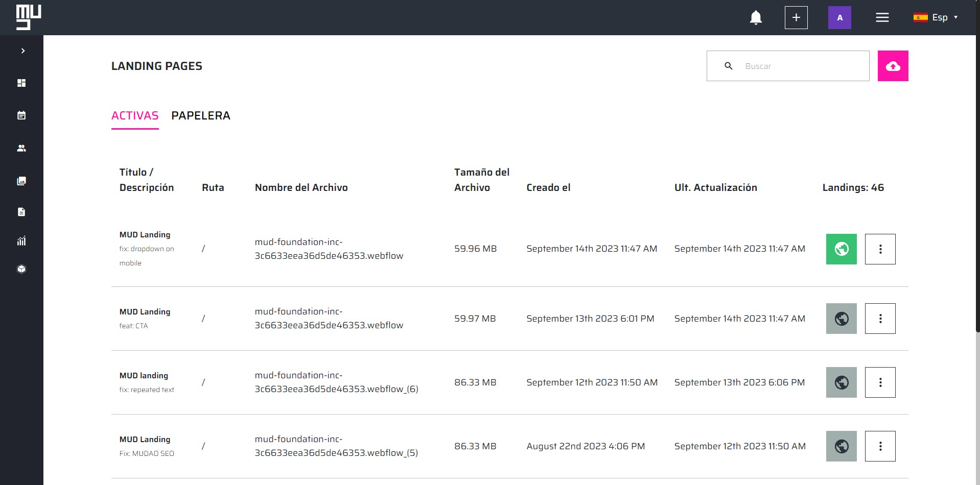Click created date September 12th 2023 11:50 AM
The height and width of the screenshot is (485, 980).
pyautogui.click(x=592, y=382)
